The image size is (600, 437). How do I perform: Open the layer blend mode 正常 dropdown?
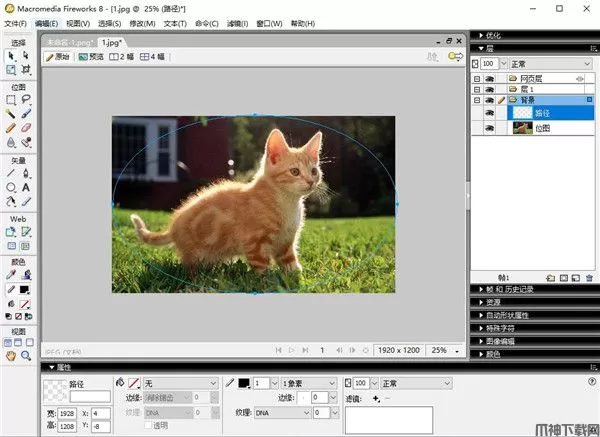coord(552,62)
